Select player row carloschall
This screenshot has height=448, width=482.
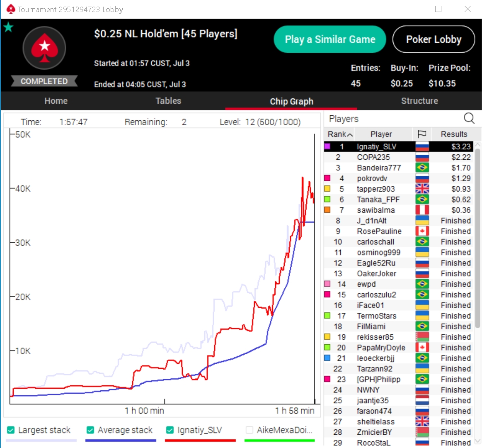point(399,242)
